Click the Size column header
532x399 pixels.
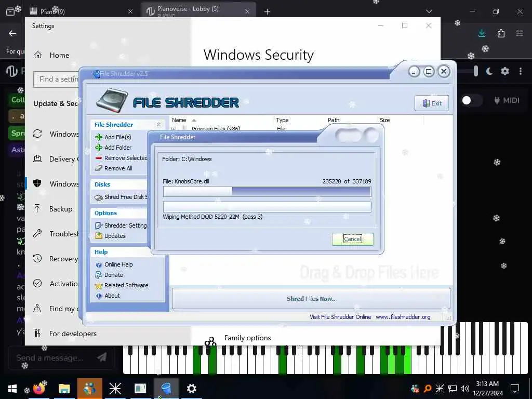tap(385, 120)
